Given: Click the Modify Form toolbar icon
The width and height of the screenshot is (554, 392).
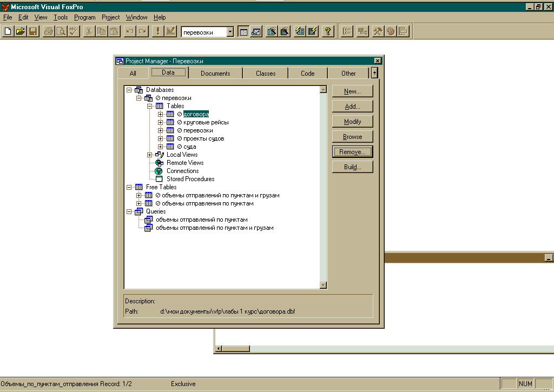Looking at the screenshot, I should (x=170, y=31).
